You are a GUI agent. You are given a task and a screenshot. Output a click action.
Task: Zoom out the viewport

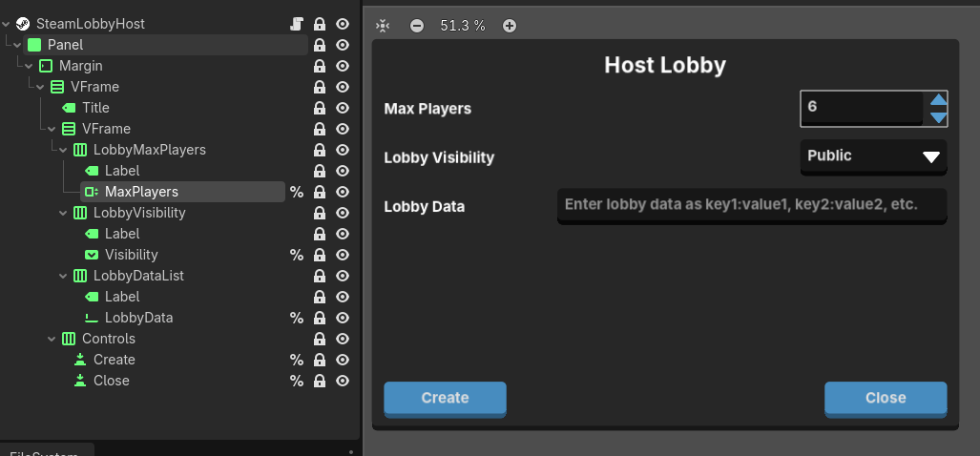(x=417, y=26)
